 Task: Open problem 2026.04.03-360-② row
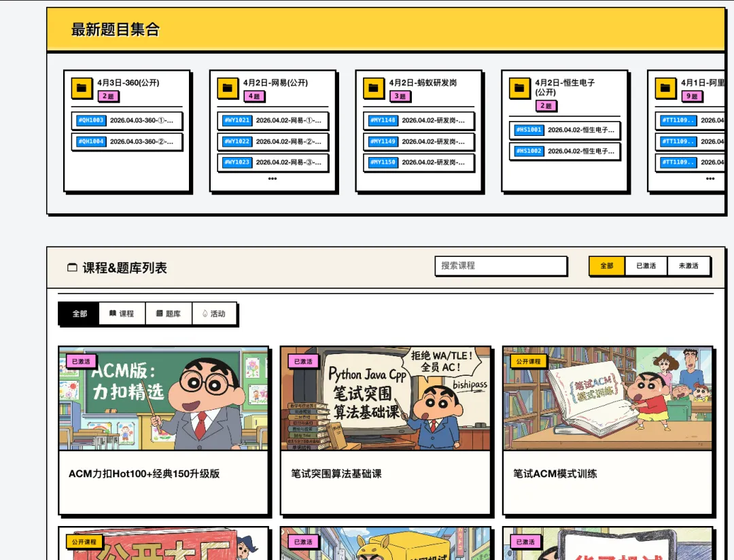[127, 141]
